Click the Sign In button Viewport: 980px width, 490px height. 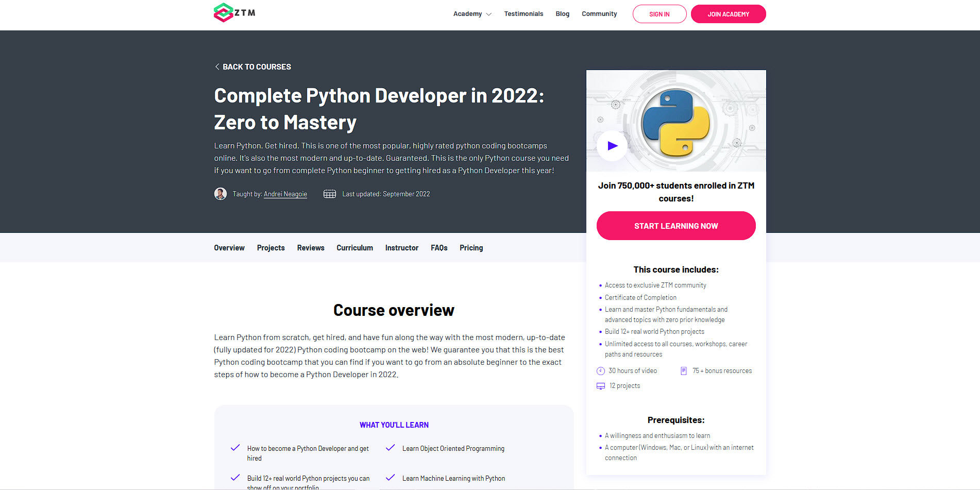coord(660,14)
